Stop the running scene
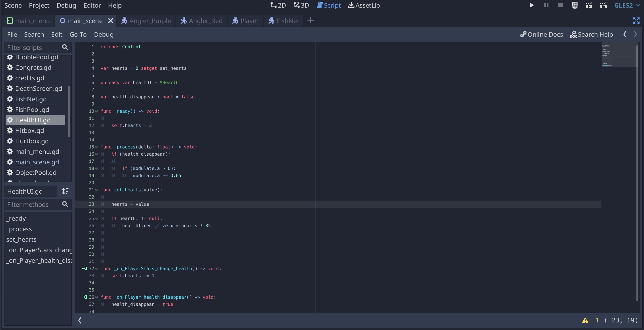The image size is (644, 330). pyautogui.click(x=560, y=5)
